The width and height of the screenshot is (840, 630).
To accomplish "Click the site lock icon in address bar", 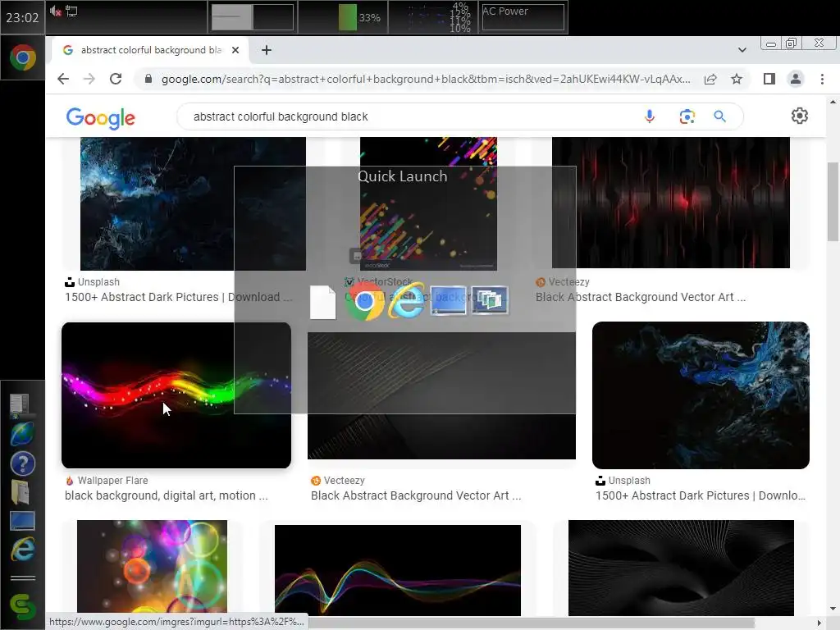I will coord(149,80).
